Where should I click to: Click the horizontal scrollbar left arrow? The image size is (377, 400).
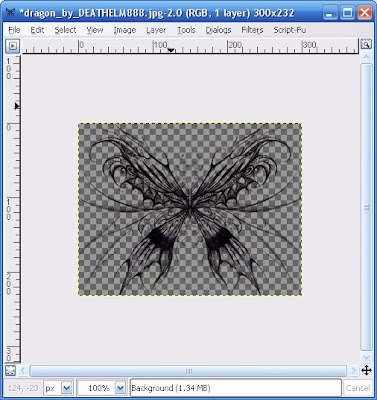click(23, 371)
